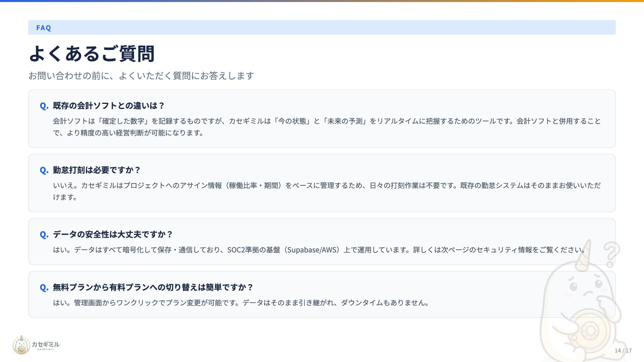644x362 pixels.
Task: Open 無料プランから有料プランへの切り替え question
Action: pos(153,287)
